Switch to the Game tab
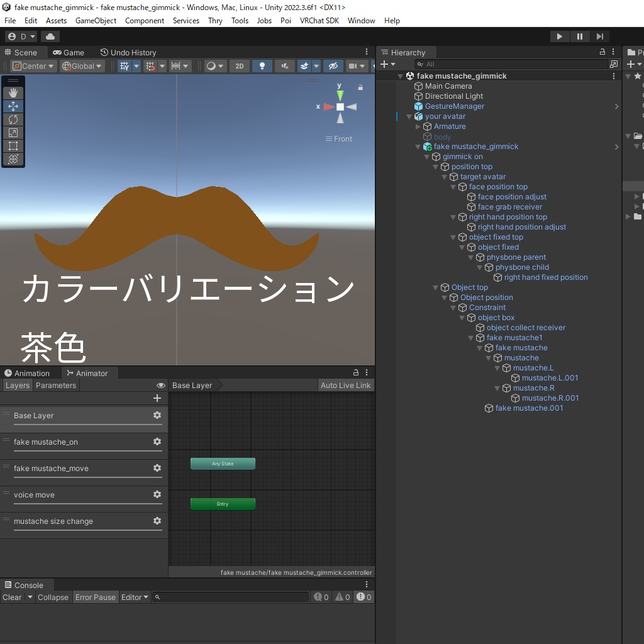This screenshot has height=644, width=644. [x=69, y=52]
